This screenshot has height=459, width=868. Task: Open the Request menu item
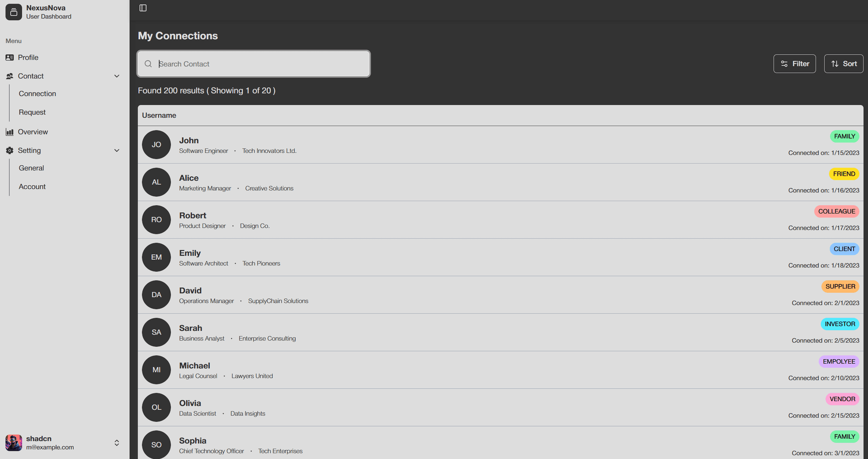click(x=32, y=112)
